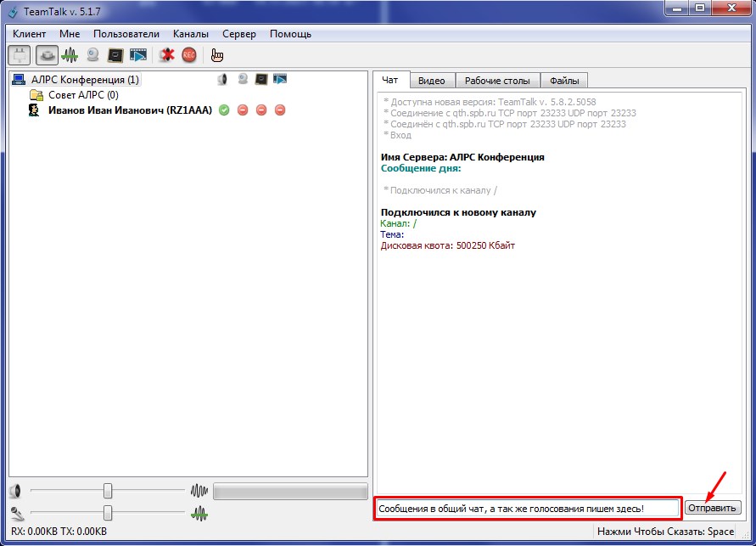Mute all sound with the red X icon

pos(167,56)
